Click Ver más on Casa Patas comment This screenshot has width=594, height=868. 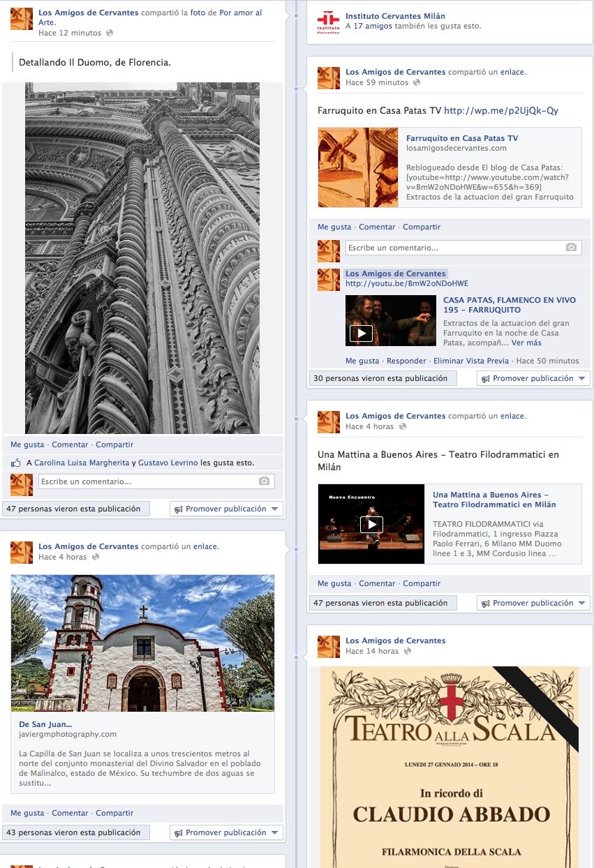click(x=526, y=343)
